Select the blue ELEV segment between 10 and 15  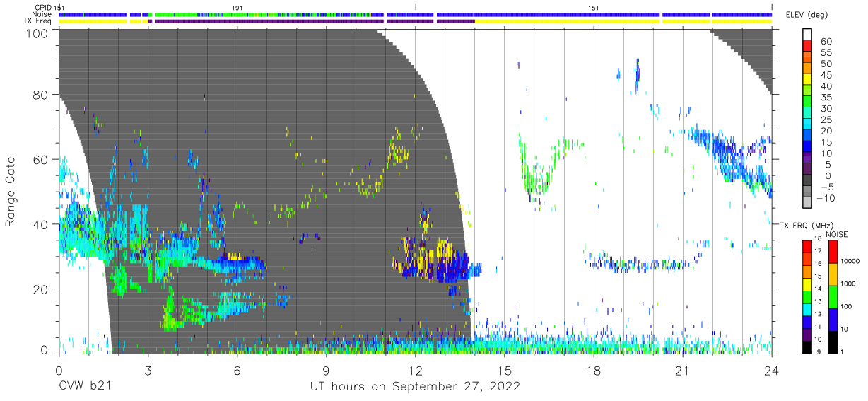pos(807,147)
